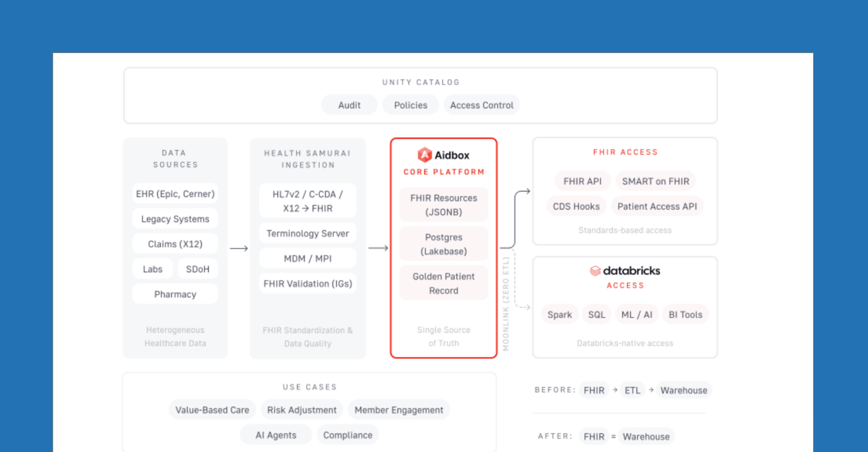Select Compliance use case
This screenshot has height=452, width=868.
(x=347, y=434)
